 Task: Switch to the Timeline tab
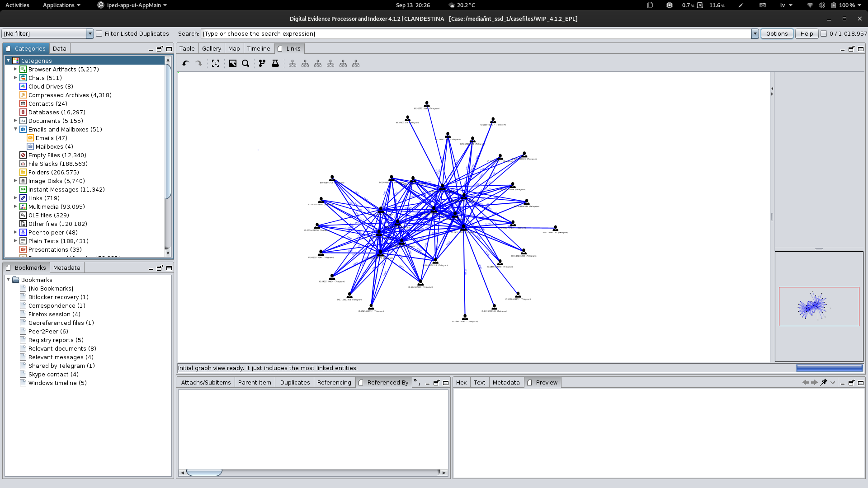pyautogui.click(x=259, y=49)
